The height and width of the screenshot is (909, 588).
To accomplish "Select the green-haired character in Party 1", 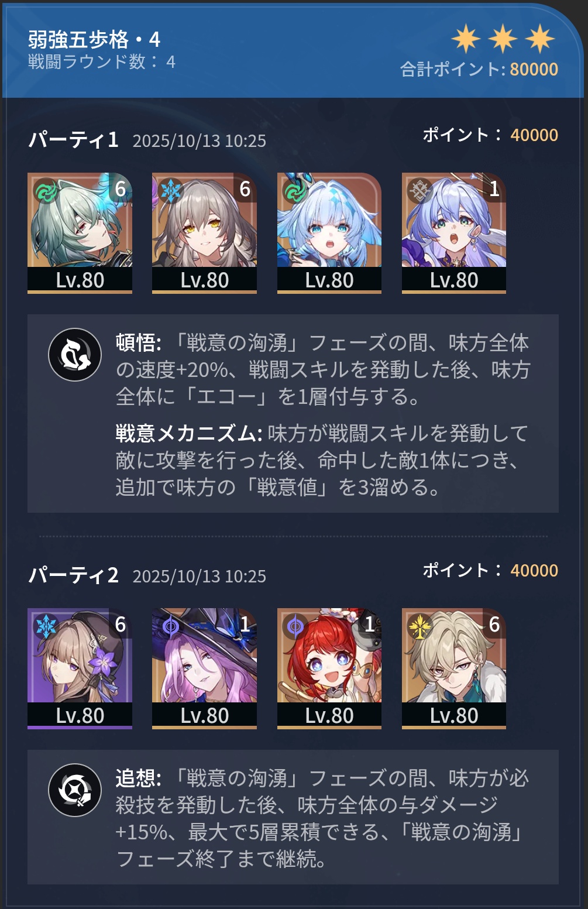I will (80, 233).
